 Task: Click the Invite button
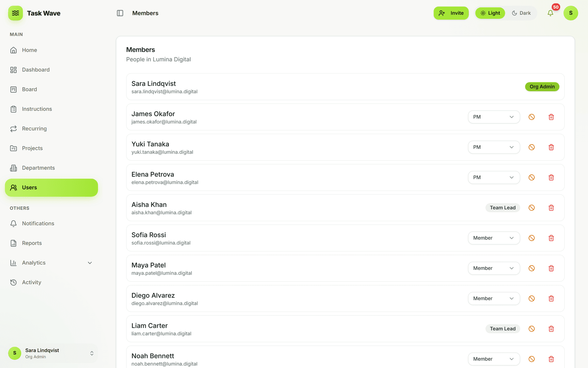pos(451,13)
